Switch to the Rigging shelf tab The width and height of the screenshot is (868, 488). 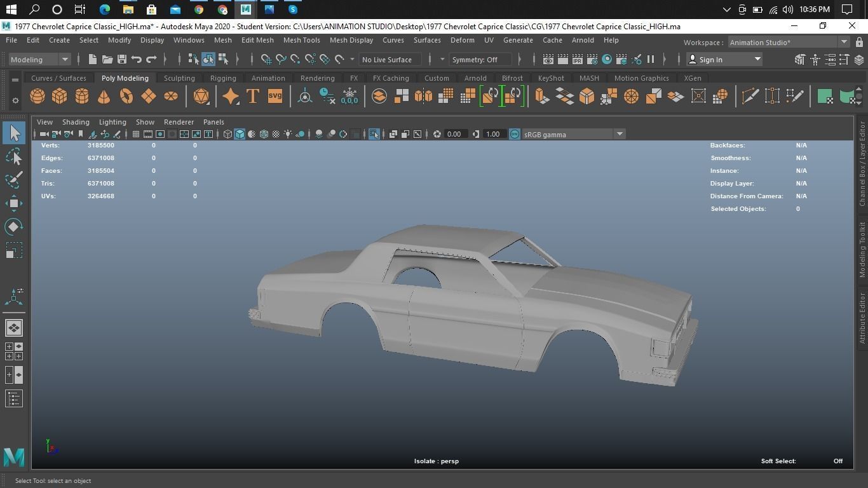[x=223, y=78]
